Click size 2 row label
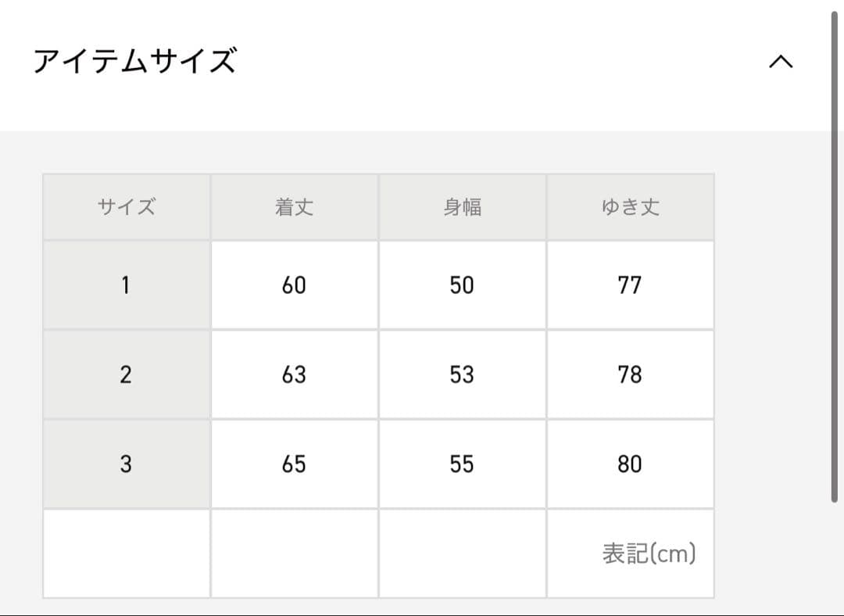Screen dimensions: 844x616 pos(126,374)
